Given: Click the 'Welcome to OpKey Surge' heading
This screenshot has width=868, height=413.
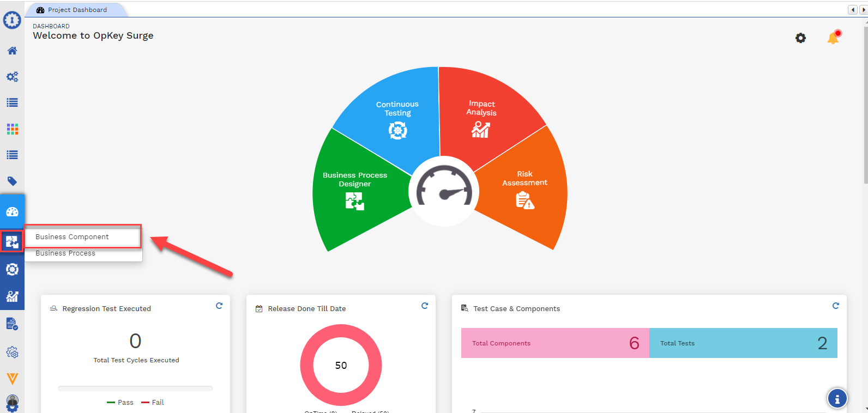Looking at the screenshot, I should coord(93,36).
